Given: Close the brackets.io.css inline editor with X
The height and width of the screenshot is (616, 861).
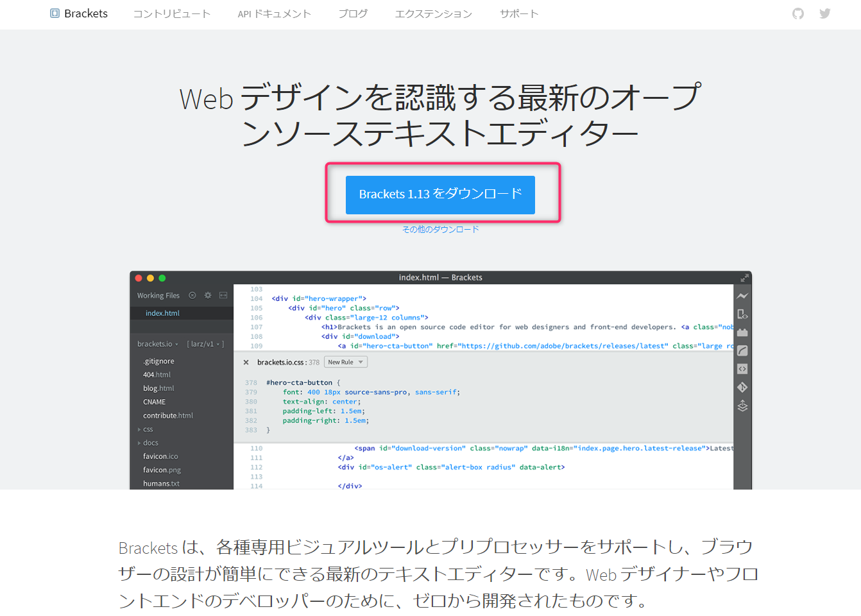Looking at the screenshot, I should [x=246, y=363].
